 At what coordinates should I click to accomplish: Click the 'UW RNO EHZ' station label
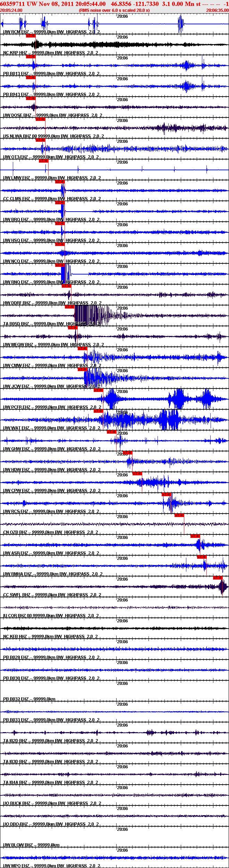pos(16,282)
